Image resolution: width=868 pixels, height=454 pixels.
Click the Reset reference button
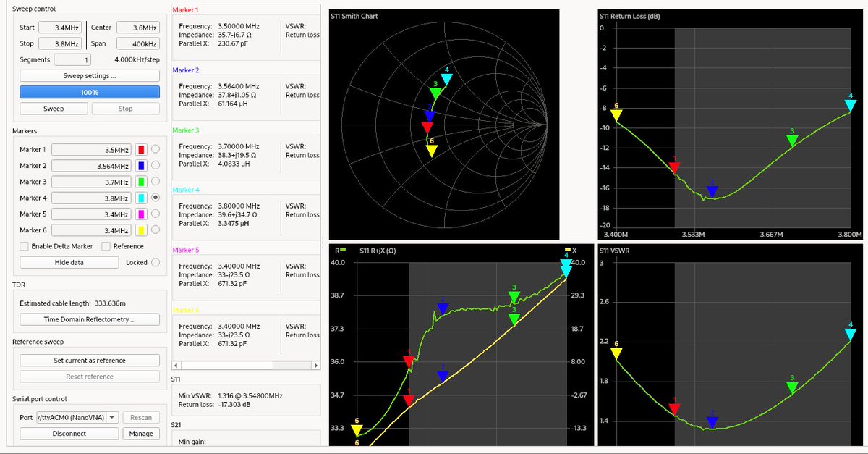tap(90, 377)
